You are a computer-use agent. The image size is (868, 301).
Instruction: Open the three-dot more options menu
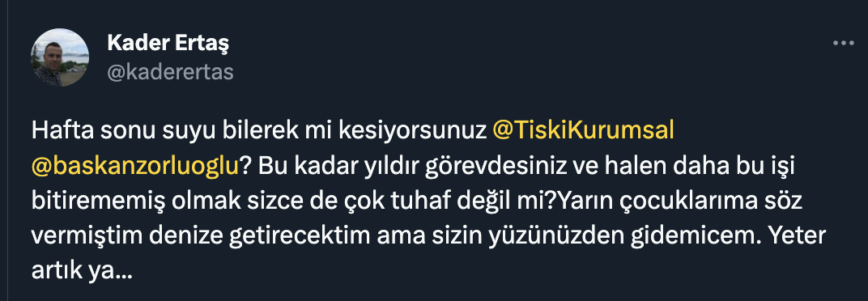click(x=844, y=44)
